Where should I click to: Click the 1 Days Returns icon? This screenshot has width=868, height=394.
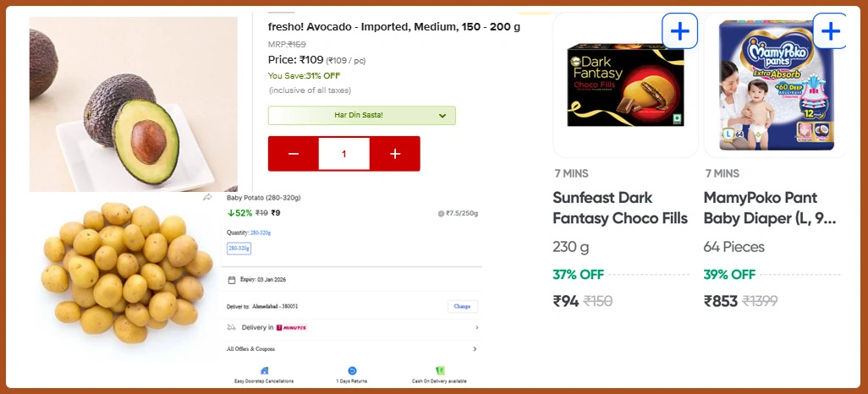352,370
